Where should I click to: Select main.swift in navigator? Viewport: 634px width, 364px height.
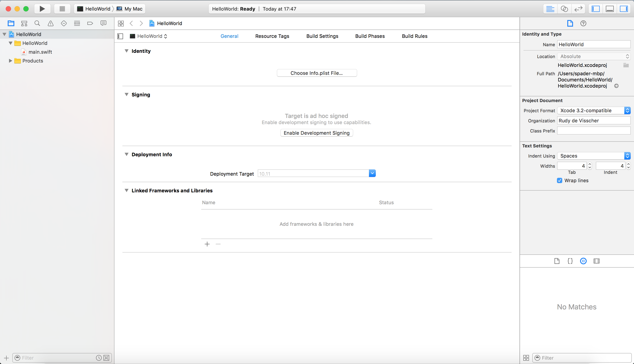click(40, 52)
